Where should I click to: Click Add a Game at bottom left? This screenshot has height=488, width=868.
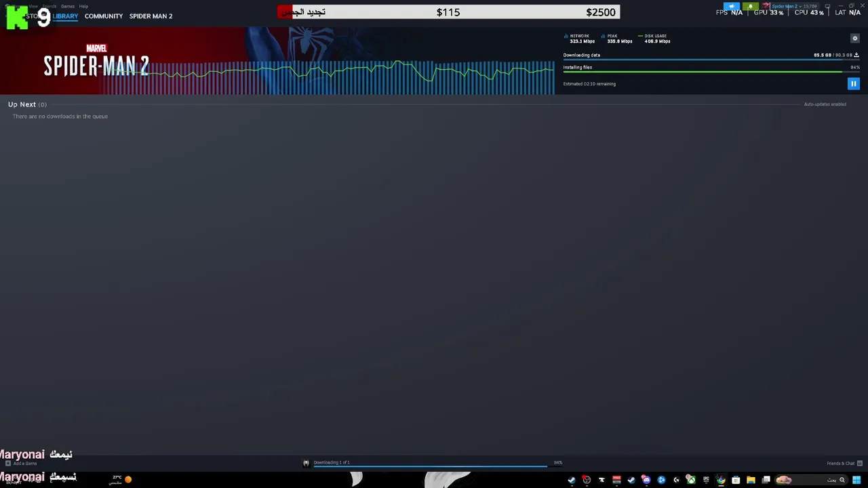(21, 464)
